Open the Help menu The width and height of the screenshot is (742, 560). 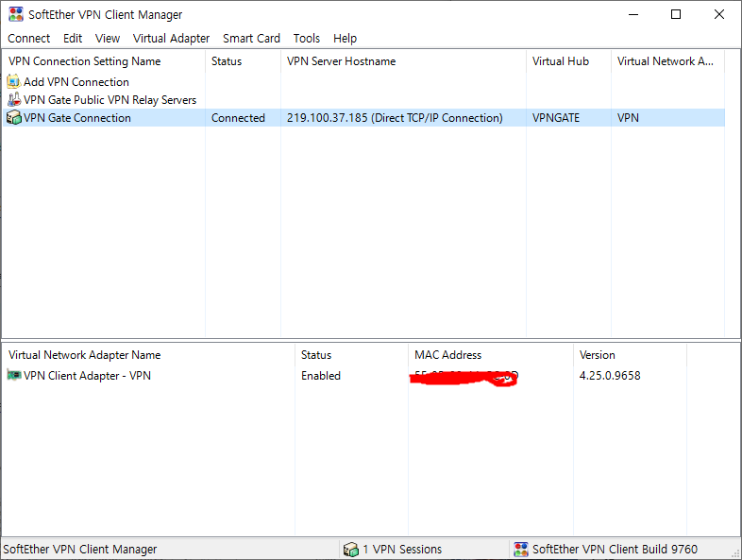pos(345,39)
